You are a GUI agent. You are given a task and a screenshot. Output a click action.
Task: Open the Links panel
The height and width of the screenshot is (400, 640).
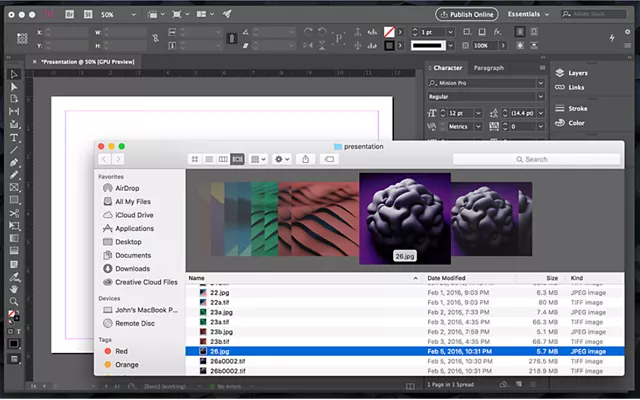(x=576, y=87)
